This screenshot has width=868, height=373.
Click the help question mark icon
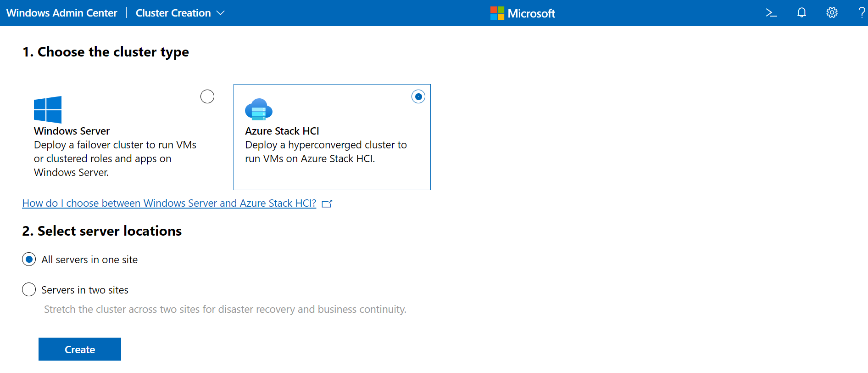(x=862, y=13)
